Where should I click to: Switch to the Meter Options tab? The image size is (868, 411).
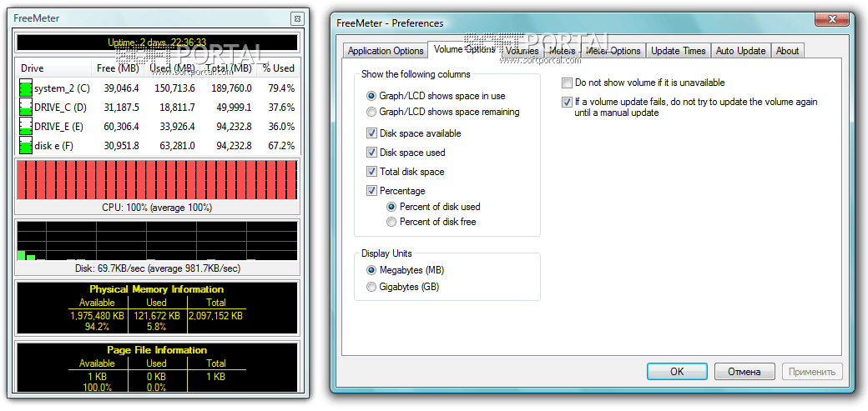click(613, 51)
